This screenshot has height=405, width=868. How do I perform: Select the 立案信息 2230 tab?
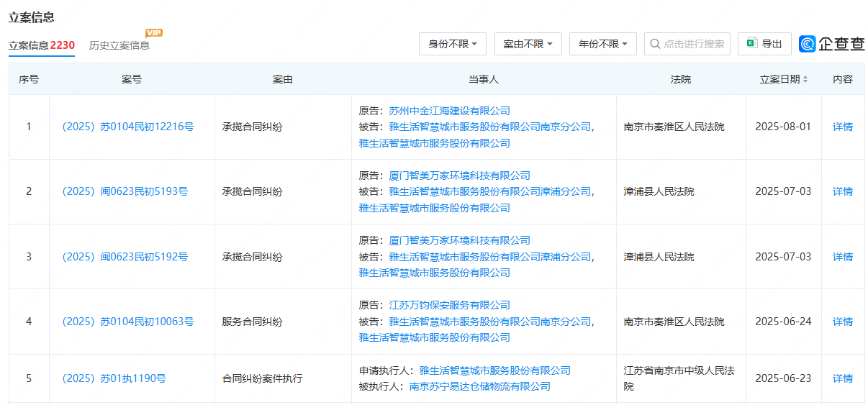click(41, 45)
